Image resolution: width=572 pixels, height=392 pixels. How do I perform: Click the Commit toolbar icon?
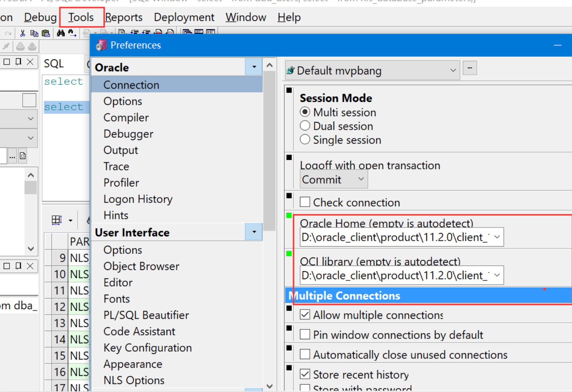coord(21,47)
